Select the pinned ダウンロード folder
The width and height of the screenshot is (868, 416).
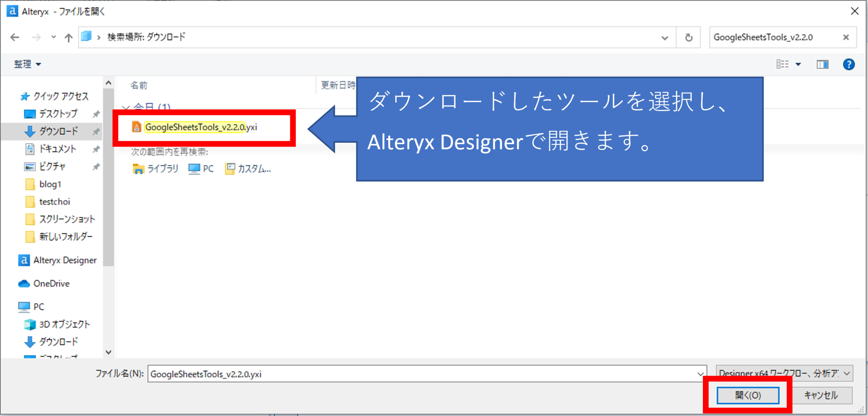coord(52,131)
